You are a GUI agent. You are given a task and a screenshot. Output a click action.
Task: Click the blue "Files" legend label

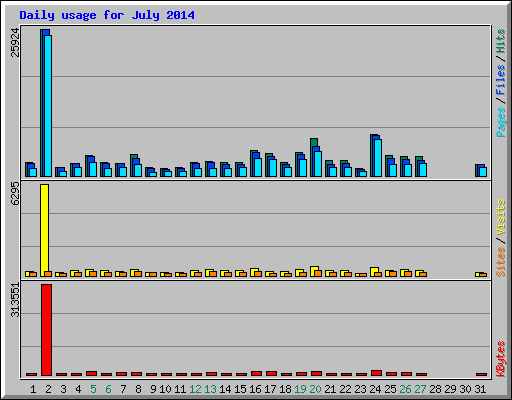501,80
